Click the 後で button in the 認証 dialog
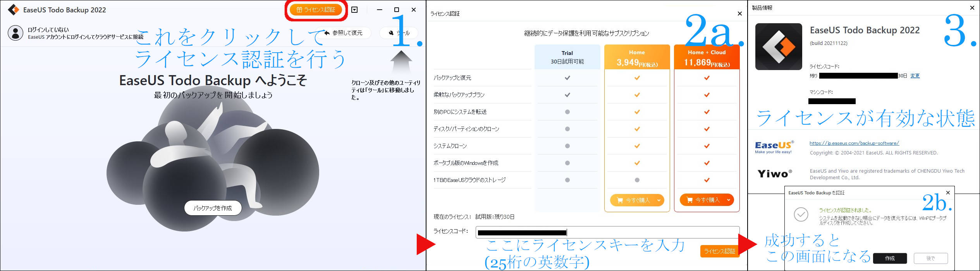980x271 pixels. [931, 258]
